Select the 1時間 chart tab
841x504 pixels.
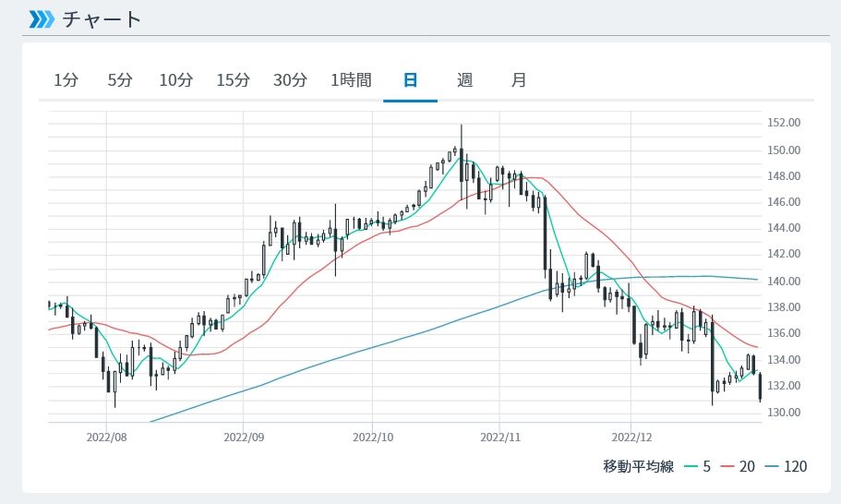pos(351,80)
